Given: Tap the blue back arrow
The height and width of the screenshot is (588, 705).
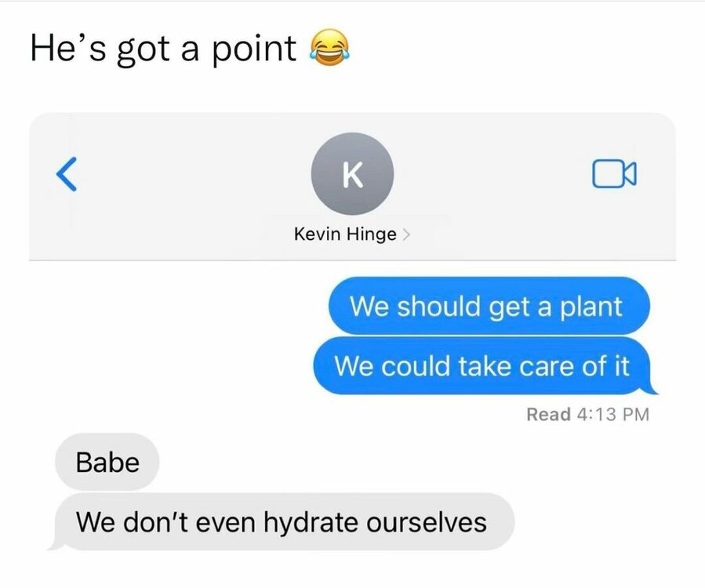Looking at the screenshot, I should [x=67, y=174].
